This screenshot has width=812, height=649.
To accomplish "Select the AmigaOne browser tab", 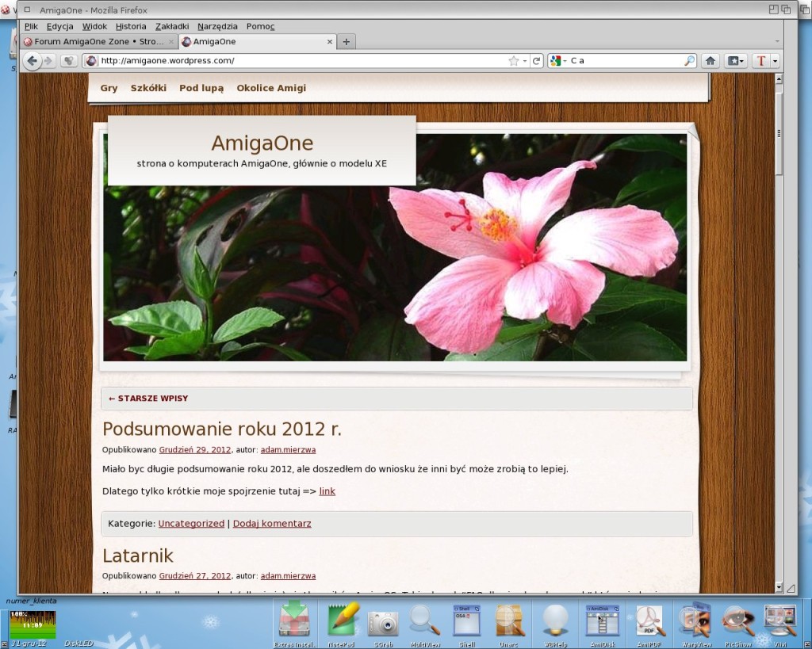I will tap(258, 42).
